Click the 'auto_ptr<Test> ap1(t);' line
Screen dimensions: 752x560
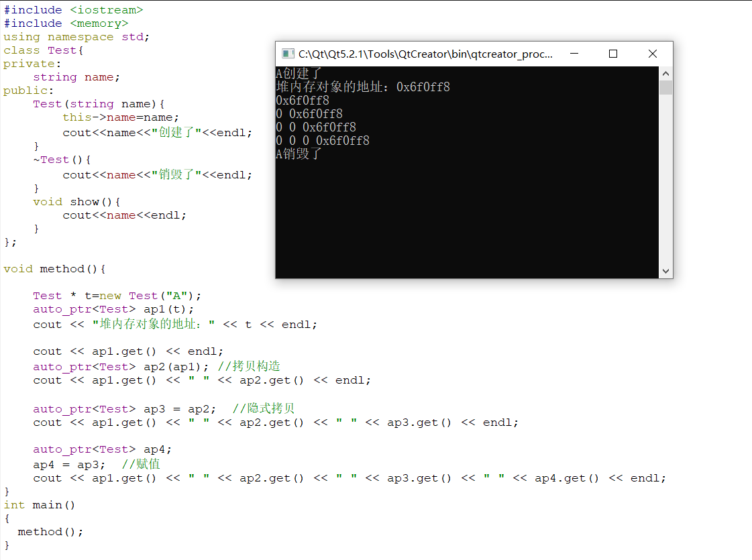pyautogui.click(x=113, y=309)
